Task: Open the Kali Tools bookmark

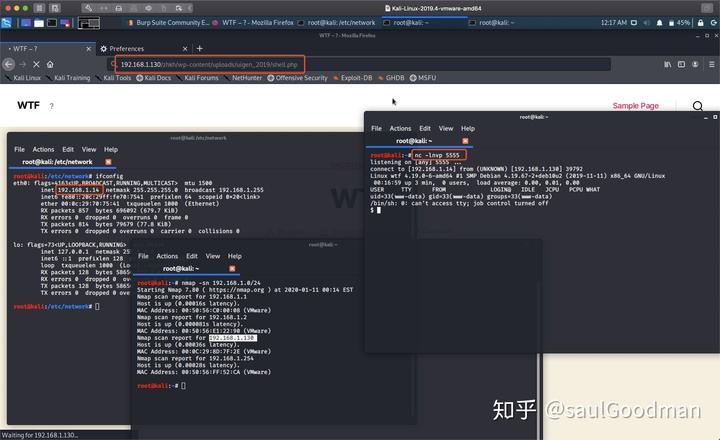Action: [x=113, y=78]
